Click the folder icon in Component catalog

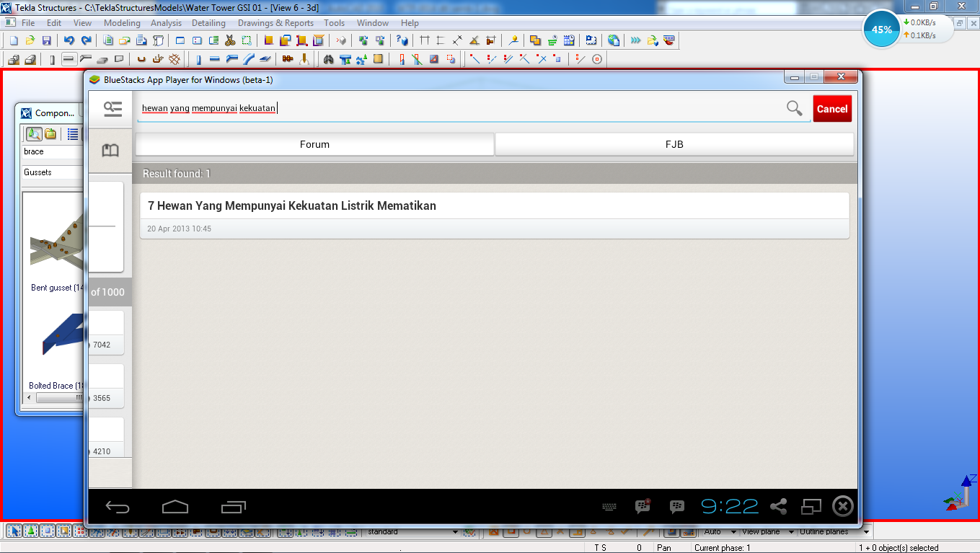click(50, 133)
